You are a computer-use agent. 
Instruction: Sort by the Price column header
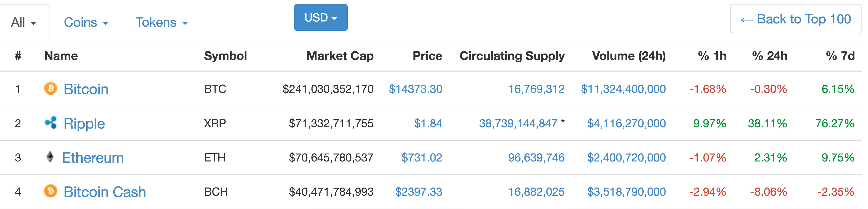427,56
